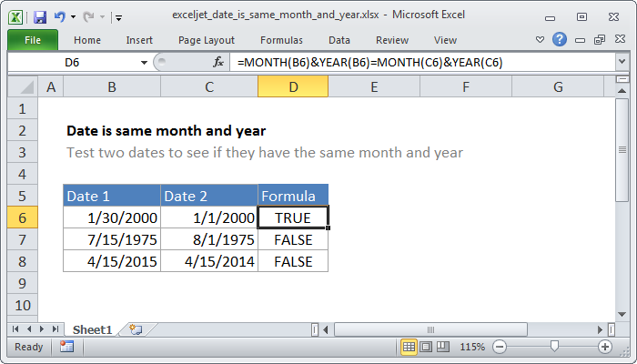This screenshot has height=364, width=637.
Task: Open the Formulas ribbon tab
Action: point(281,40)
